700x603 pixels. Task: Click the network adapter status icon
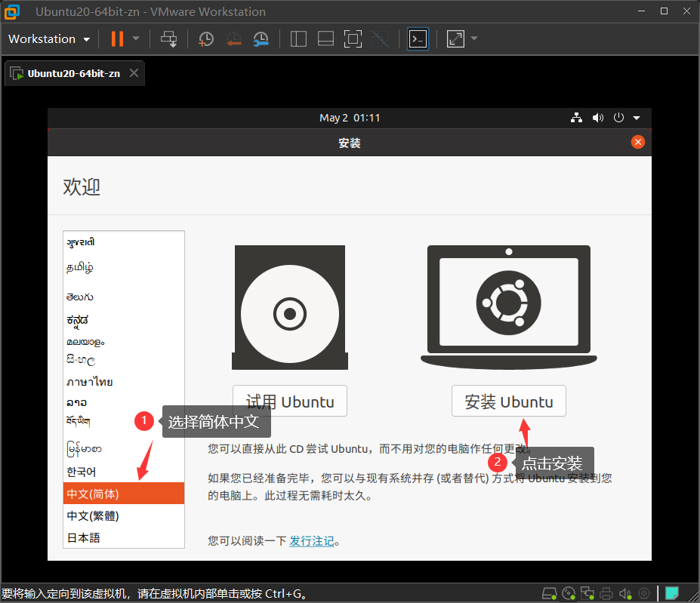click(587, 594)
